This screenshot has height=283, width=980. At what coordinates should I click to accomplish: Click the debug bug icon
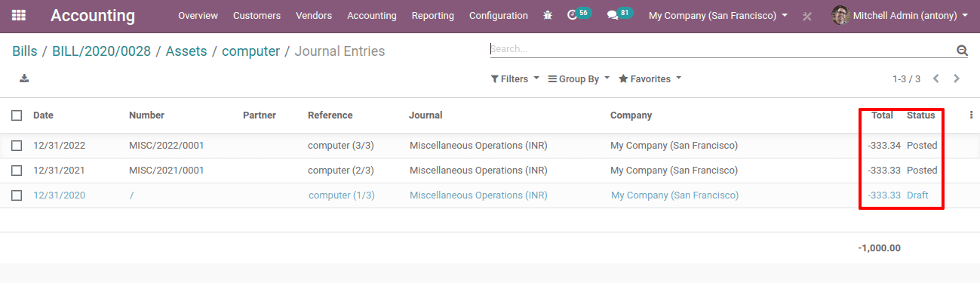click(548, 15)
